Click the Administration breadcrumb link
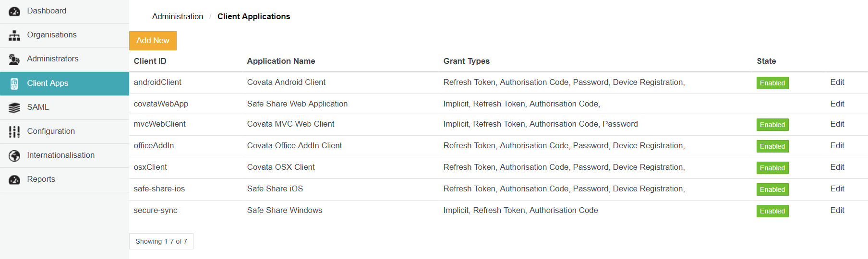 point(178,16)
